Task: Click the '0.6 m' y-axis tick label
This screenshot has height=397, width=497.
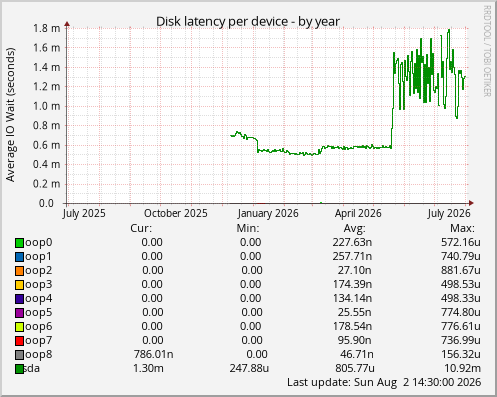Action: point(47,145)
